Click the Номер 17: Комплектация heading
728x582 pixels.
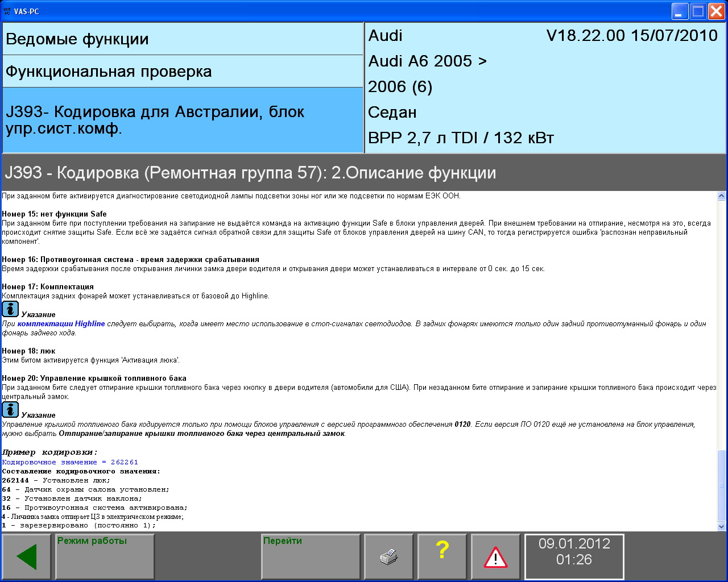pyautogui.click(x=48, y=287)
